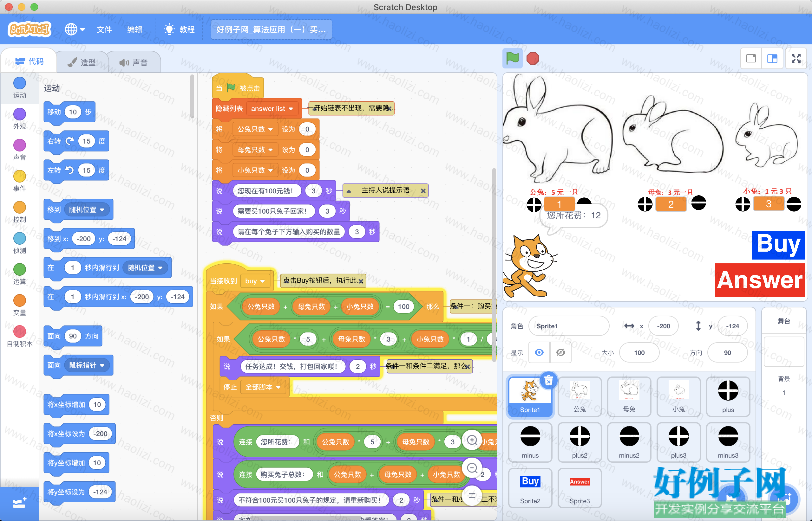
Task: Select the 外观 block category
Action: click(x=19, y=119)
